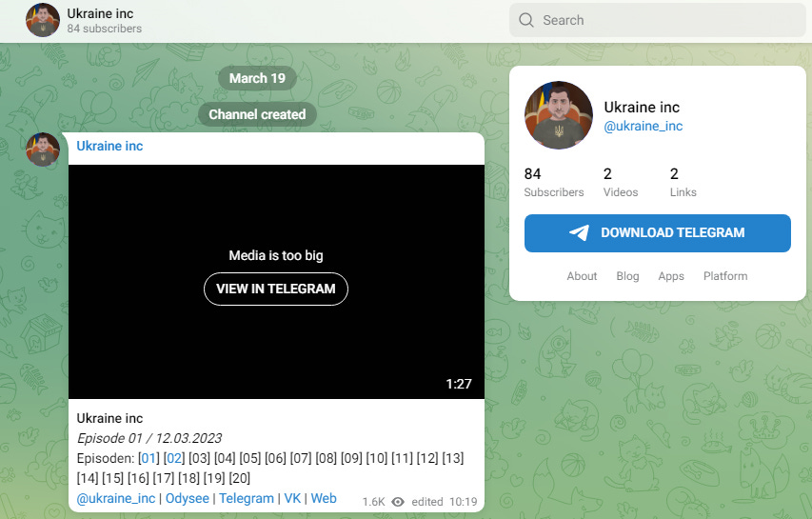Open the @ukraine_inc handle in the info card
The height and width of the screenshot is (519, 812).
pos(643,126)
